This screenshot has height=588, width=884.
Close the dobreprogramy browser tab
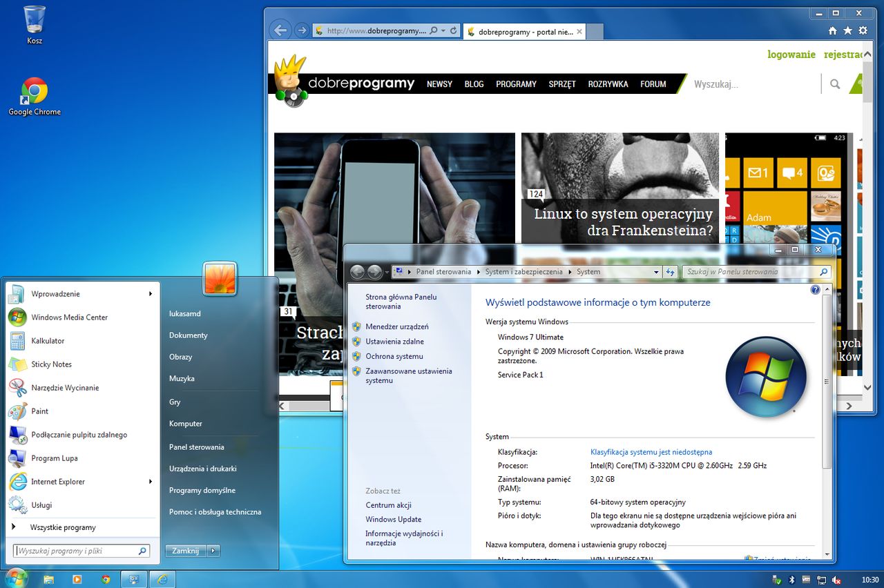pos(579,31)
